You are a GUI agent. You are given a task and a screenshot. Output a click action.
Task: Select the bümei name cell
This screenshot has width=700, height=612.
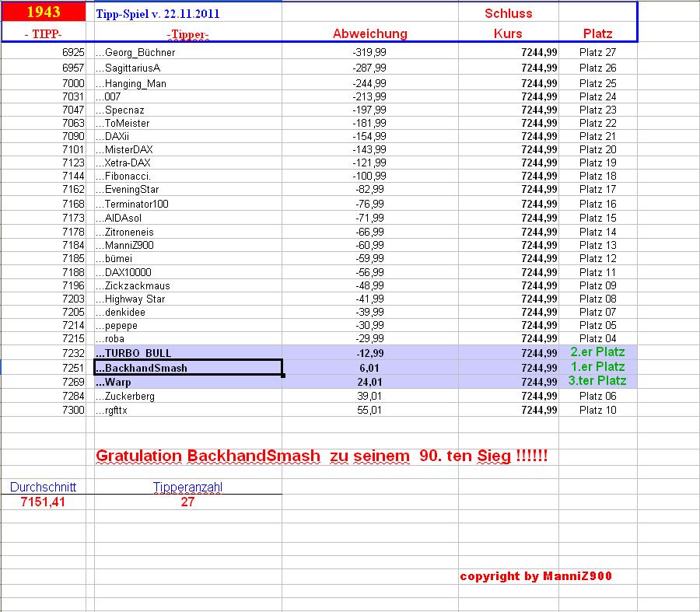[188, 259]
